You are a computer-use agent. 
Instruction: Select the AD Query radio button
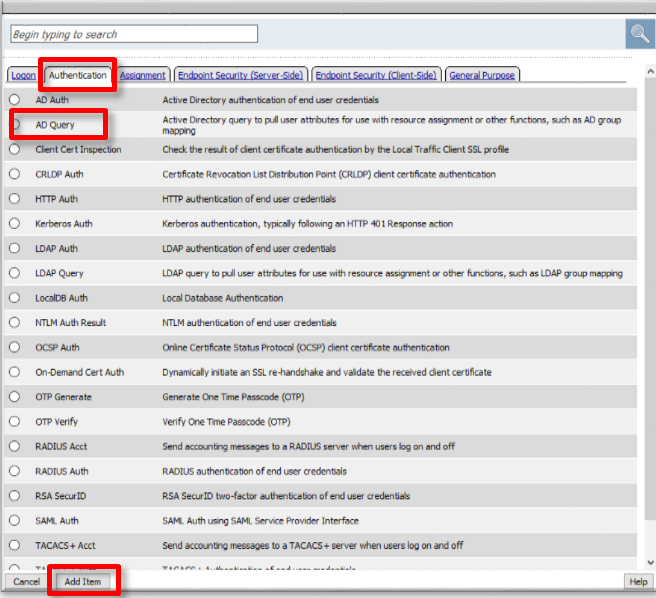click(x=15, y=124)
